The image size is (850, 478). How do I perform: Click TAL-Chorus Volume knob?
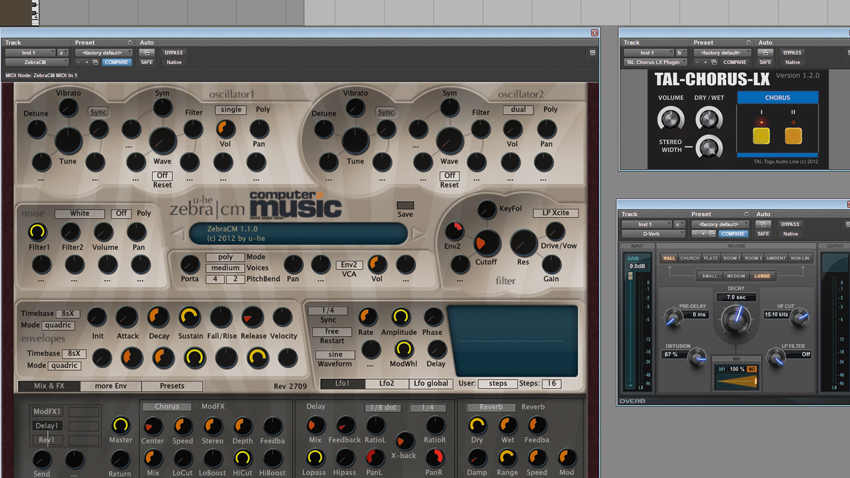click(x=671, y=119)
